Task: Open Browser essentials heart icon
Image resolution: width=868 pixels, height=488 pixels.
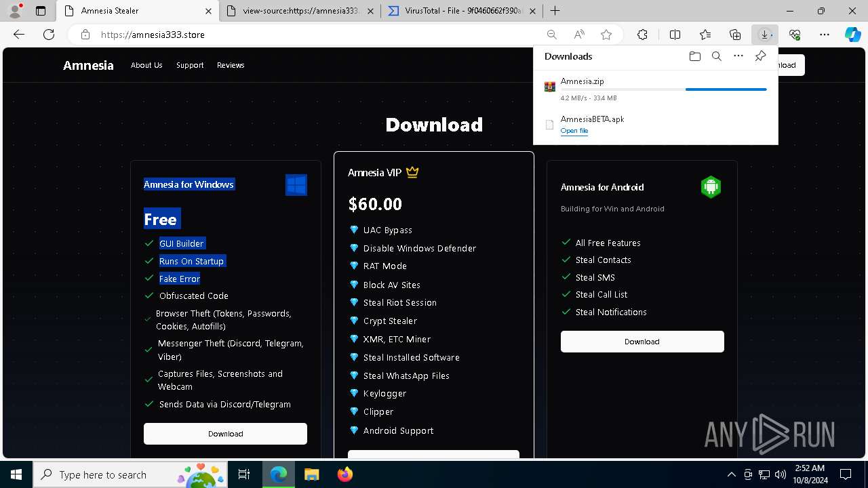Action: (x=795, y=35)
